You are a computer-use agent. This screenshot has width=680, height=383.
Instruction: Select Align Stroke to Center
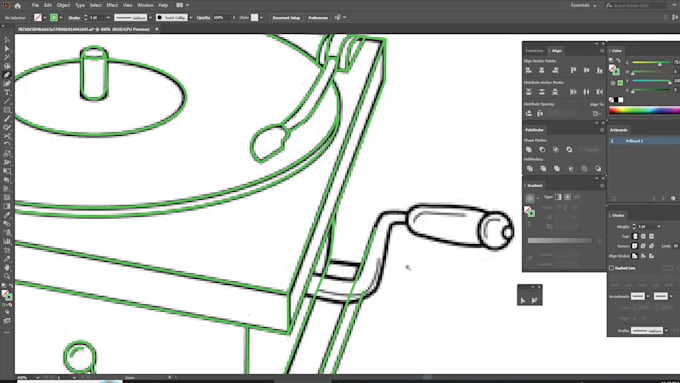[x=635, y=256]
